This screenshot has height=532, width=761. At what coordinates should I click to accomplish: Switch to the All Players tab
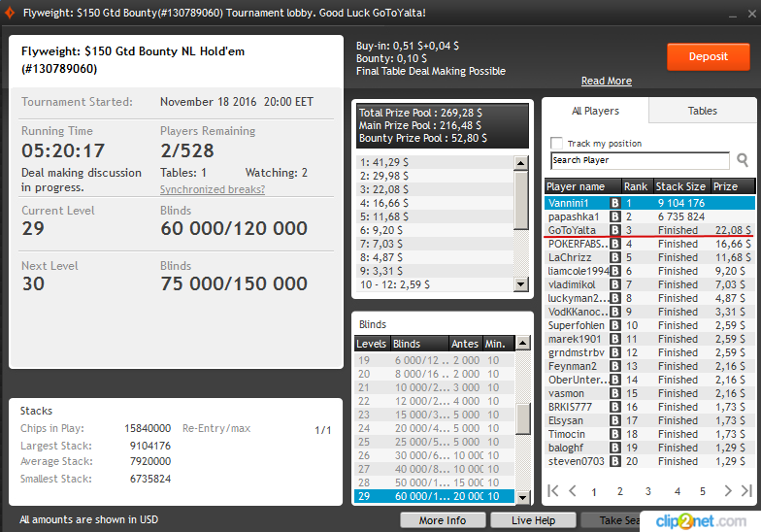595,111
